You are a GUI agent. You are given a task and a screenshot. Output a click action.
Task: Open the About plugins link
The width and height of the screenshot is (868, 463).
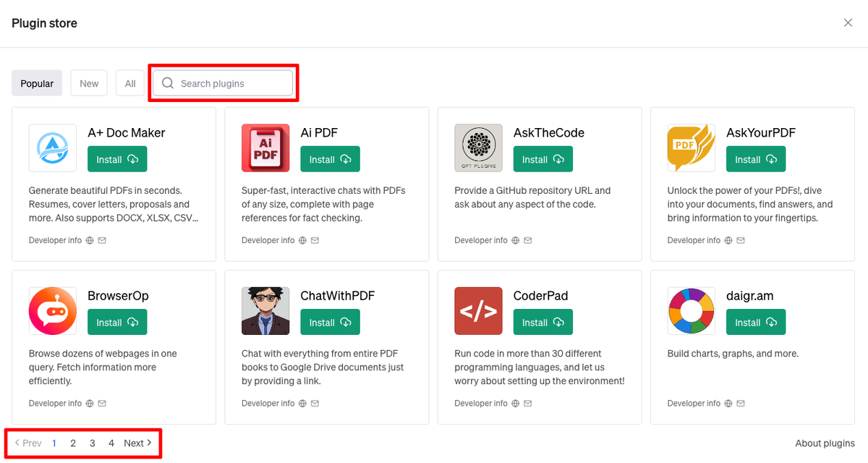pos(825,443)
